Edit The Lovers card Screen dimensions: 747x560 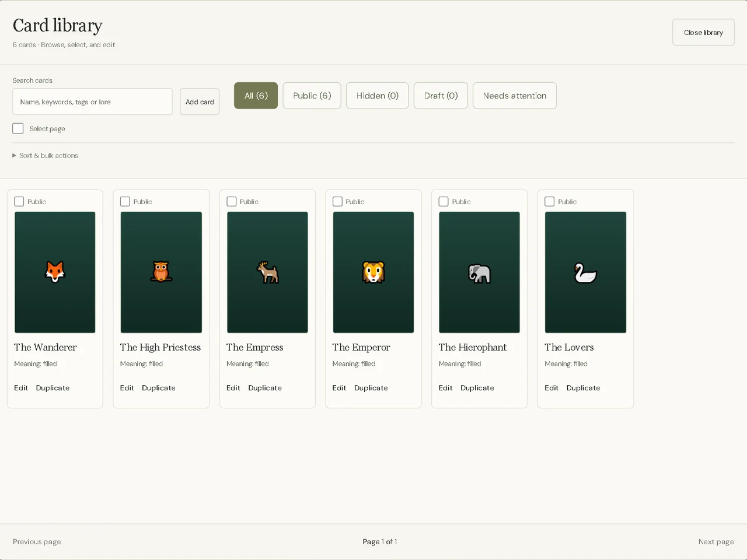coord(551,388)
